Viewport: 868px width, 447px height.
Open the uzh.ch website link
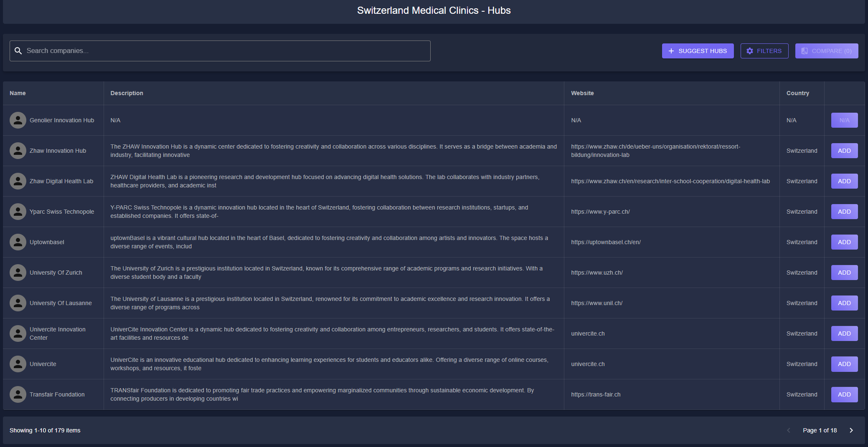(596, 273)
